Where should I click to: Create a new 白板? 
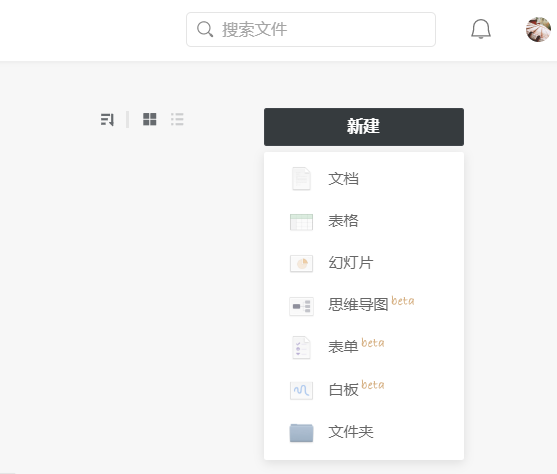point(364,389)
